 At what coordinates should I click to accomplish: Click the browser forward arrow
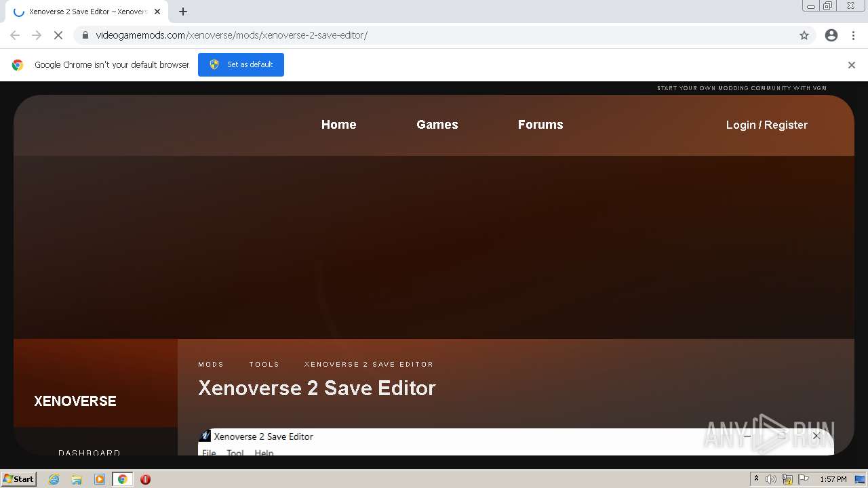click(x=37, y=35)
